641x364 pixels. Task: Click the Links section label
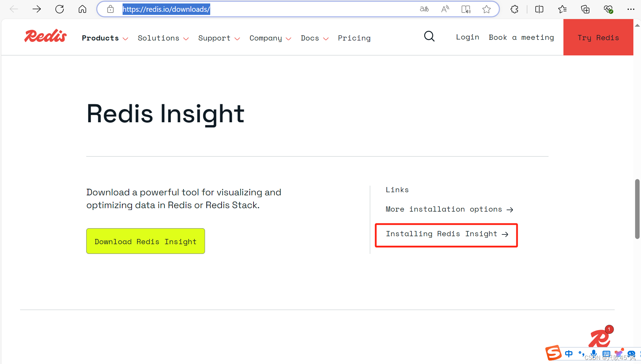397,190
